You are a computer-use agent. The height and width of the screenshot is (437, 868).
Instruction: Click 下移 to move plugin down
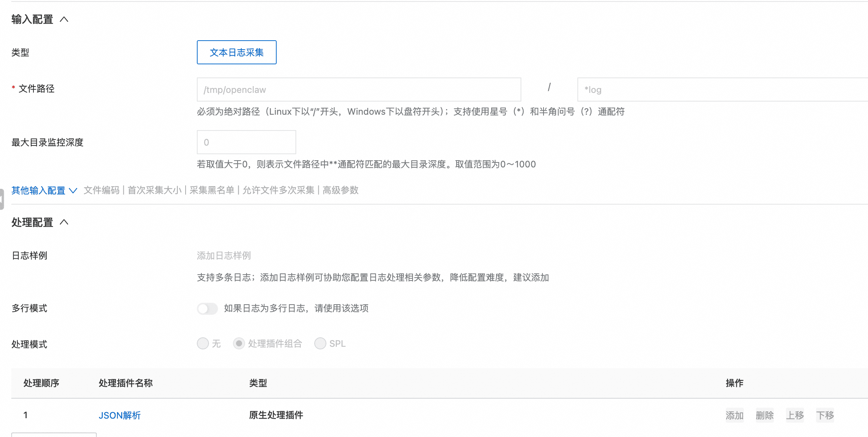coord(825,415)
